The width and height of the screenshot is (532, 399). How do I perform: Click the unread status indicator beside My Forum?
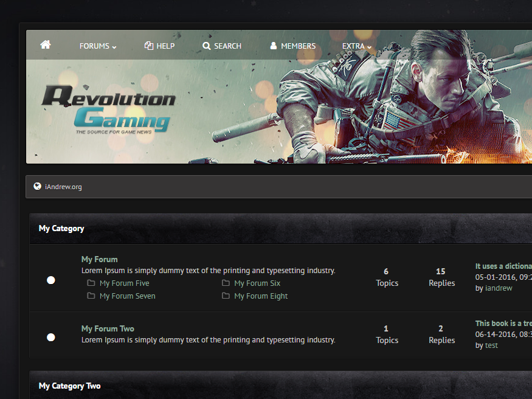coord(50,280)
